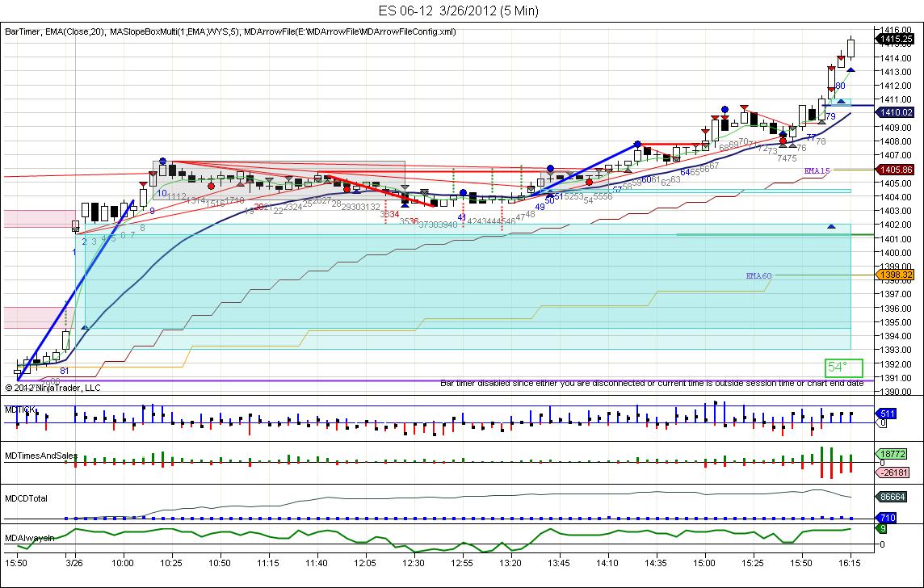Select the orange price marker 1398.32

point(896,275)
